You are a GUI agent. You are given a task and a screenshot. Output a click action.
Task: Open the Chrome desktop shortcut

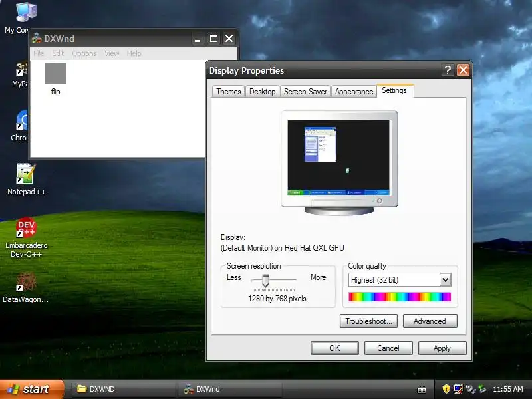pyautogui.click(x=22, y=120)
